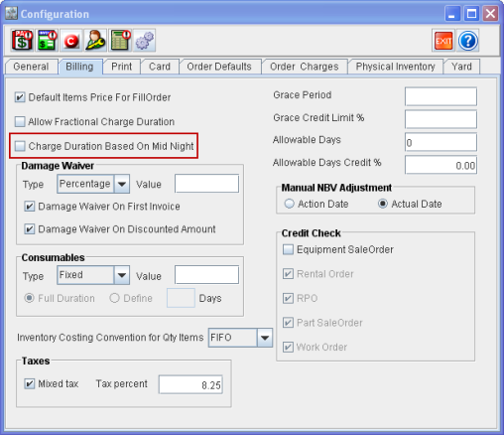Click the red circle C toolbar icon
504x435 pixels.
[x=71, y=41]
